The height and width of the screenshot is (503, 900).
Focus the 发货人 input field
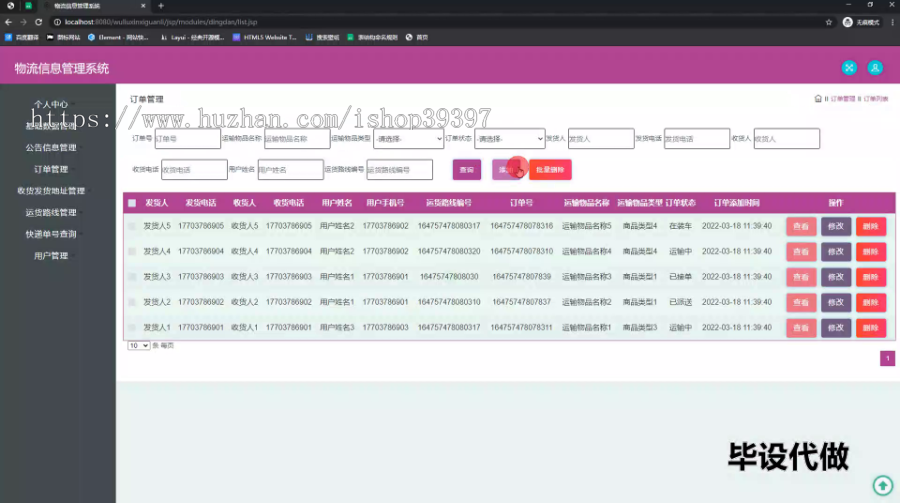[x=601, y=138]
